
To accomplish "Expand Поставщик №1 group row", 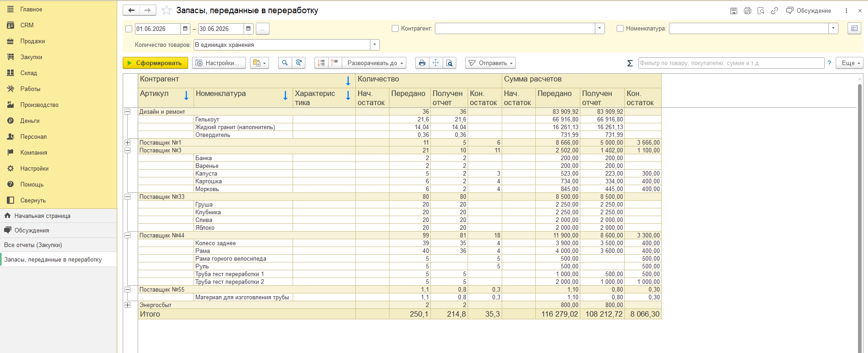I will (128, 142).
